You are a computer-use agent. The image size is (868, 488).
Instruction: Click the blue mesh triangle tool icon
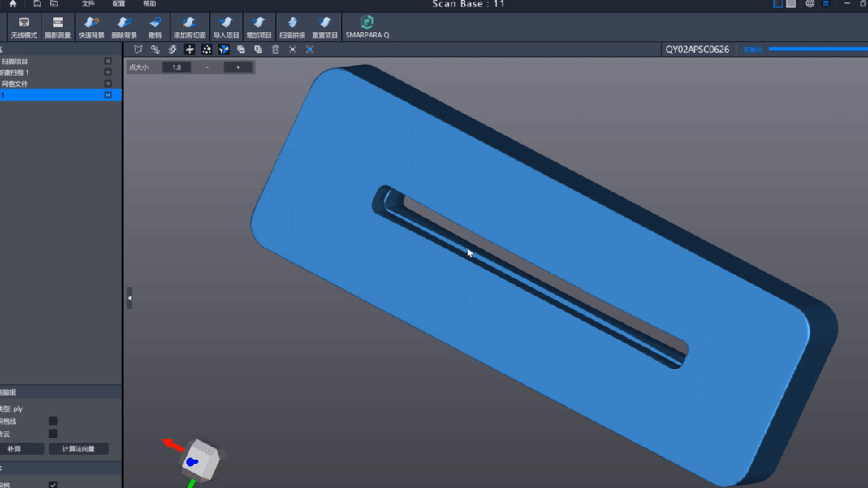pos(224,49)
